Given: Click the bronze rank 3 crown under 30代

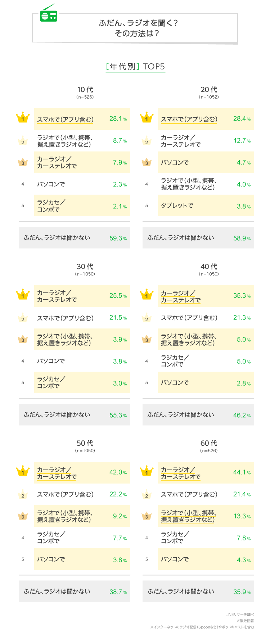Looking at the screenshot, I should click(x=23, y=339).
